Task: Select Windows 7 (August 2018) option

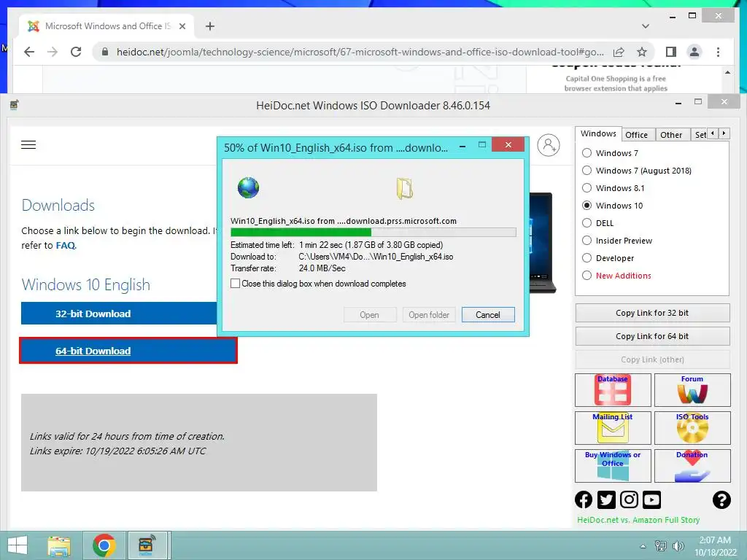Action: pyautogui.click(x=587, y=171)
